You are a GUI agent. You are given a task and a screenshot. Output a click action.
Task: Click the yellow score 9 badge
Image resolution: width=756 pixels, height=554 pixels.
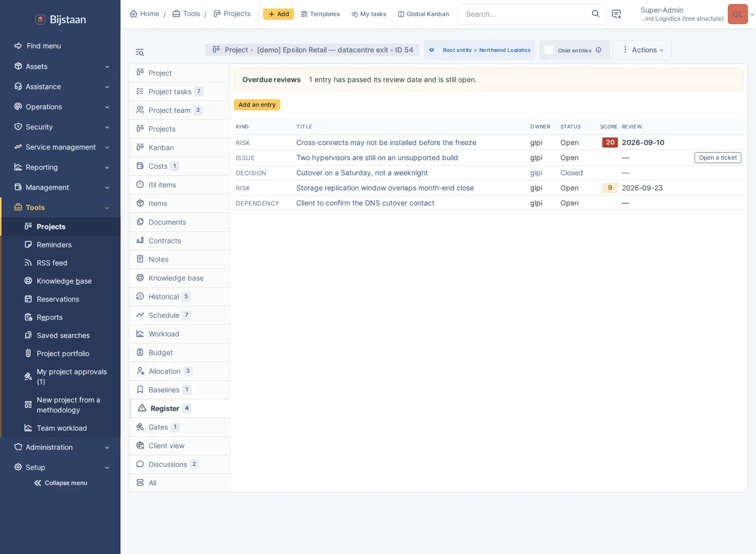[610, 188]
